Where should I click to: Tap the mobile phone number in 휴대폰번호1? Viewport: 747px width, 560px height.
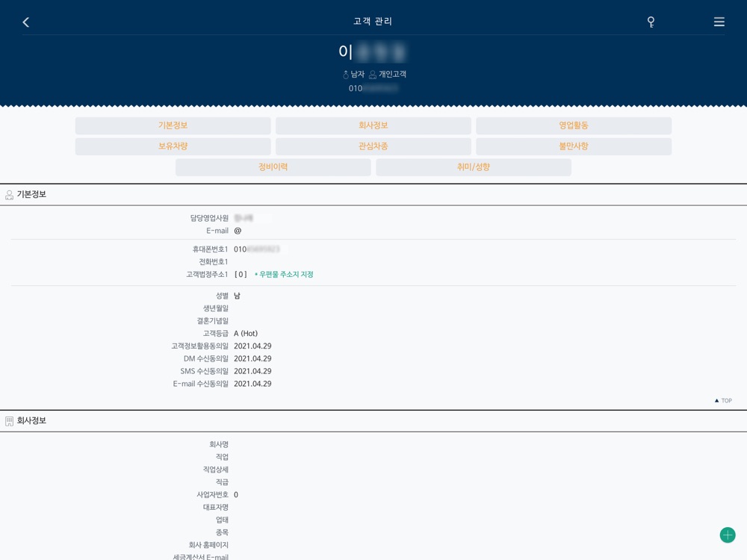tap(257, 249)
